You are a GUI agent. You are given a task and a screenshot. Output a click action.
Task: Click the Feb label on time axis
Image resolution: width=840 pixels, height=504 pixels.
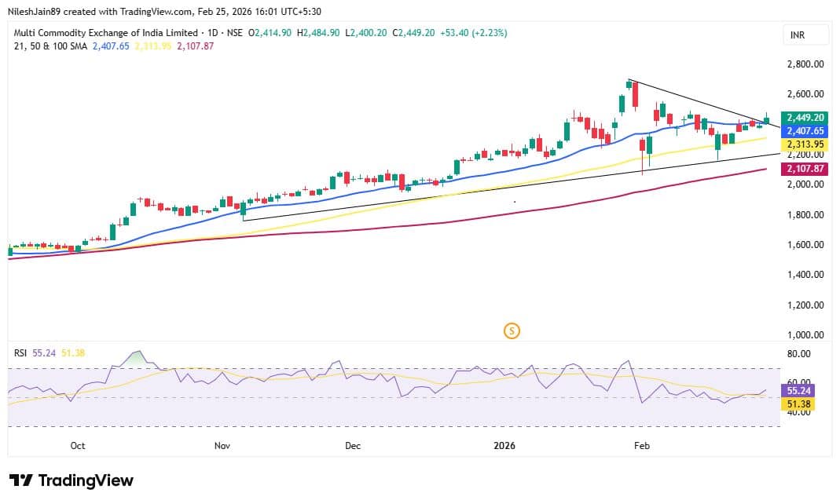(642, 446)
